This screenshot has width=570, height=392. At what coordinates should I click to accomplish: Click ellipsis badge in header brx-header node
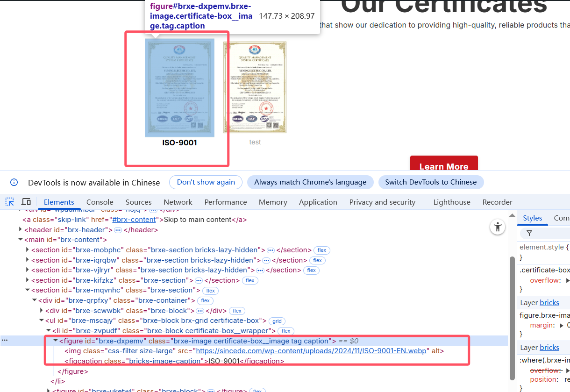coord(118,230)
